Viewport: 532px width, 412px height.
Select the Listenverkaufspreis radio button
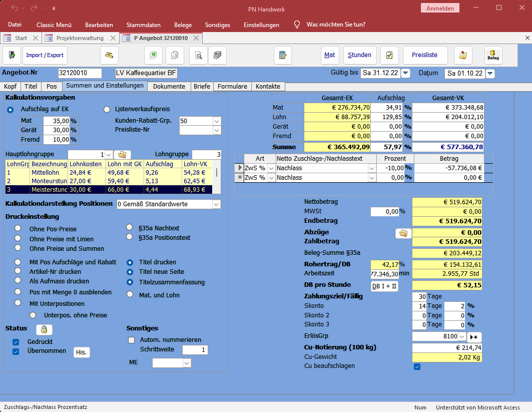[x=107, y=109]
